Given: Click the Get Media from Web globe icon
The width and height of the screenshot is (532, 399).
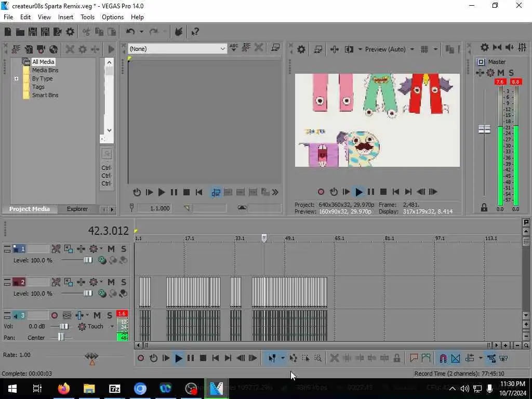Looking at the screenshot, I should [54, 49].
